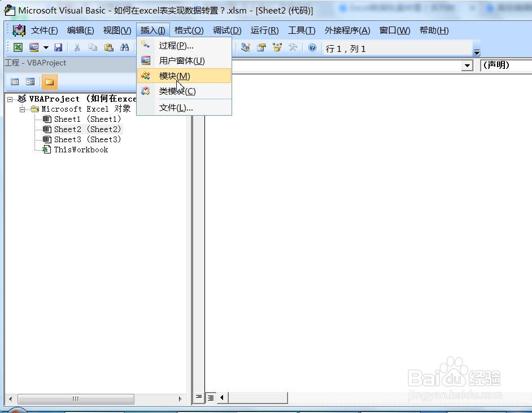Open the object list dropdown arrow
This screenshot has width=532, height=413.
(467, 66)
